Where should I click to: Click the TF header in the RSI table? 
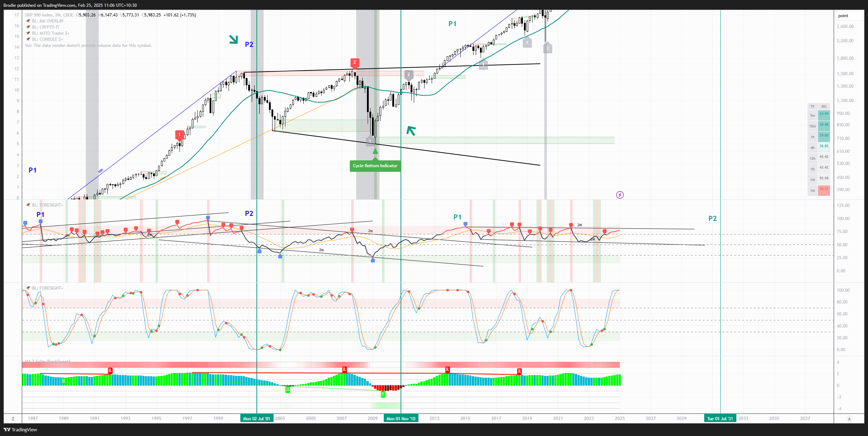pyautogui.click(x=813, y=107)
